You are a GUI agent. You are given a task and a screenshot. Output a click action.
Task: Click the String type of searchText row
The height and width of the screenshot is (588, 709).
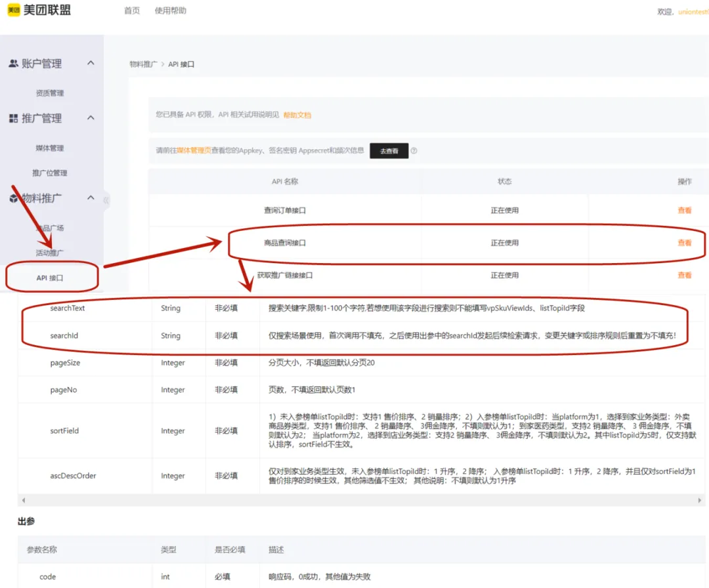(x=171, y=308)
